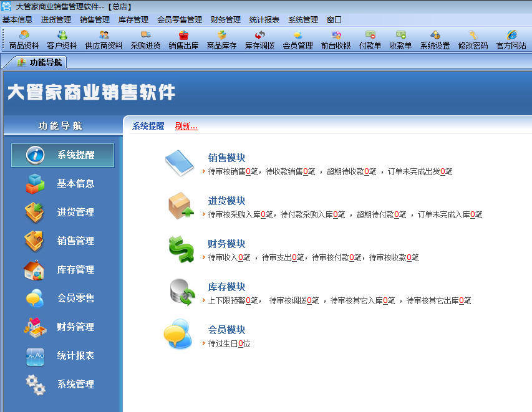This screenshot has width=532, height=412.
Task: Open the 统计报表 menu
Action: coord(264,20)
